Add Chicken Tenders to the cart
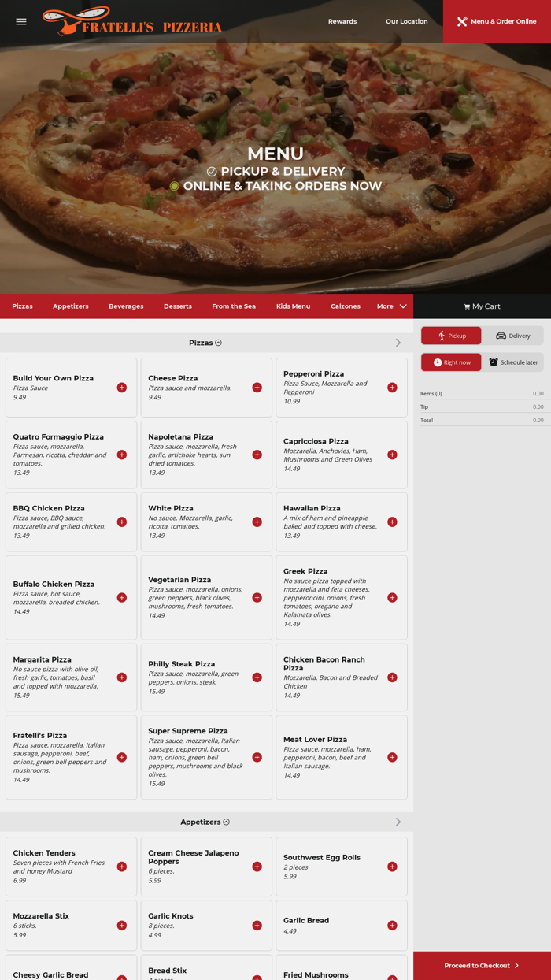This screenshot has height=980, width=551. (x=122, y=867)
